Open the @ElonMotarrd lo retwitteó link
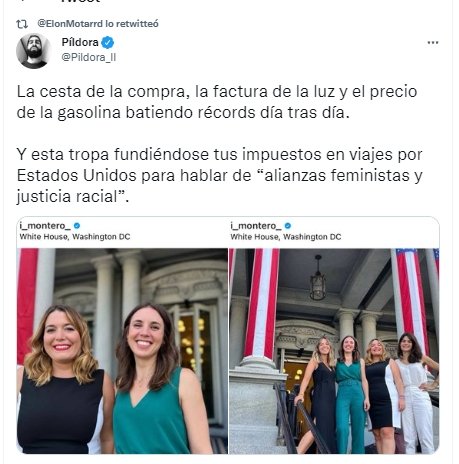 98,24
